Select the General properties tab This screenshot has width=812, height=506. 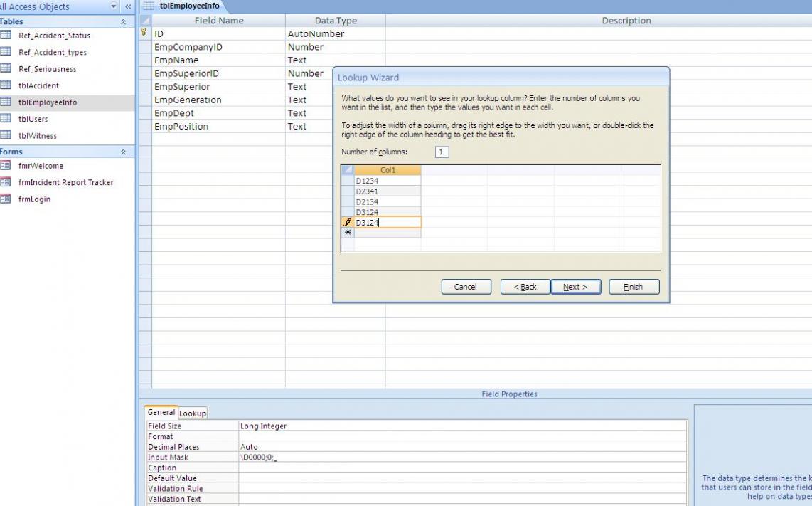click(x=161, y=412)
